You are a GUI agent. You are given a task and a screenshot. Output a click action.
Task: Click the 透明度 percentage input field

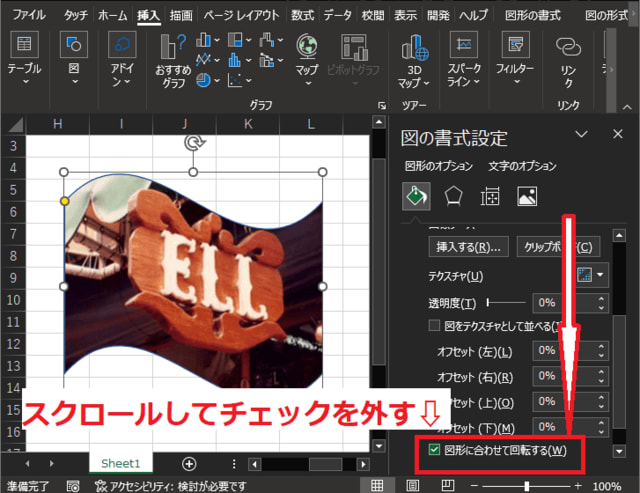tap(563, 303)
